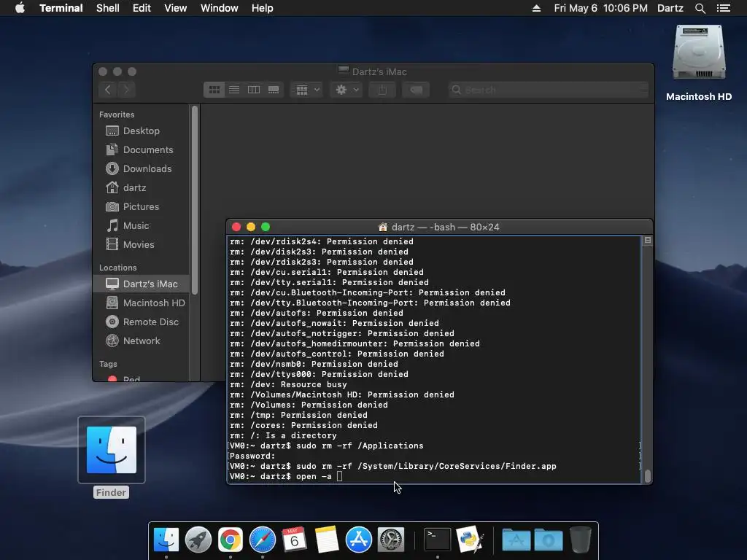Click the Terminal window title dartz — -bash
The height and width of the screenshot is (560, 747).
[445, 227]
